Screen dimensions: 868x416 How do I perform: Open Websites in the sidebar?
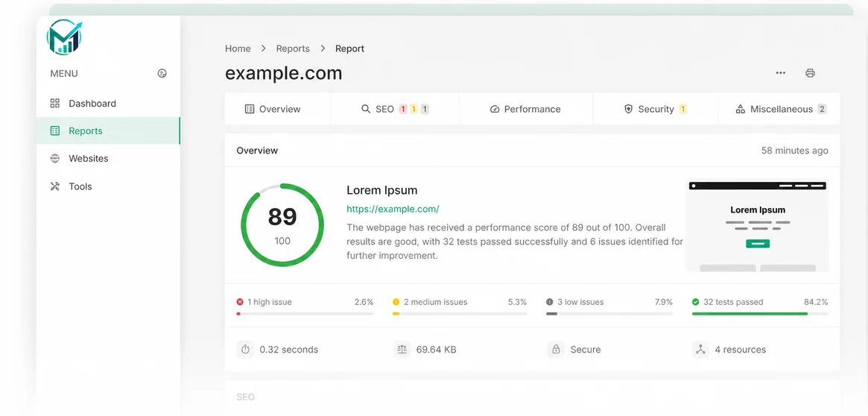click(x=108, y=159)
